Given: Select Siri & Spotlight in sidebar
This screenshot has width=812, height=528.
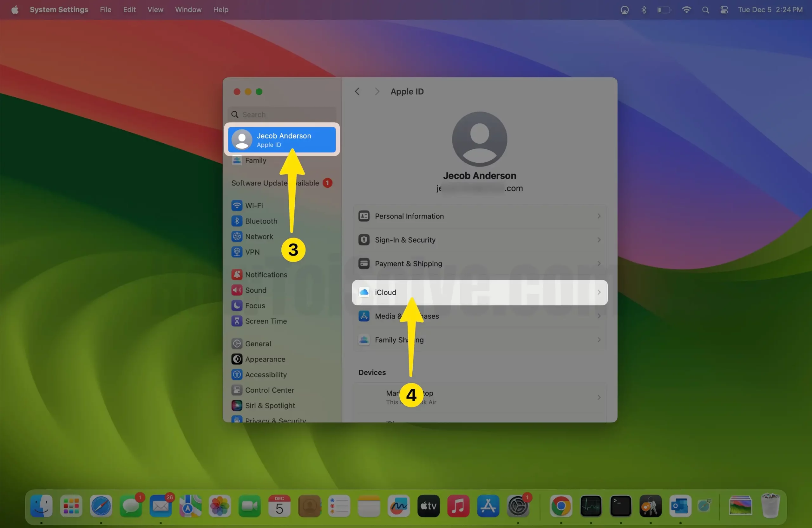Looking at the screenshot, I should click(270, 406).
